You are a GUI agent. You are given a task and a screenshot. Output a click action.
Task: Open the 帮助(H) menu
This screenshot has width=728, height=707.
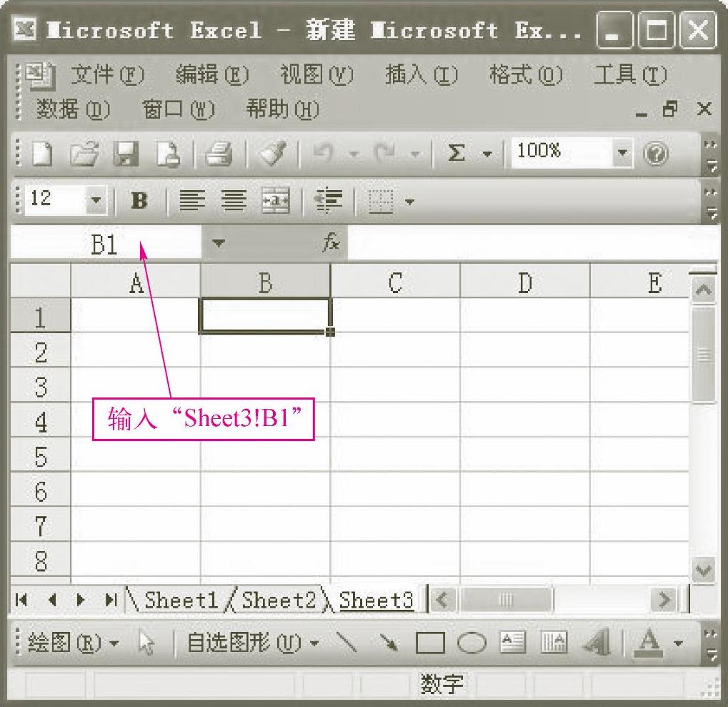click(x=283, y=109)
